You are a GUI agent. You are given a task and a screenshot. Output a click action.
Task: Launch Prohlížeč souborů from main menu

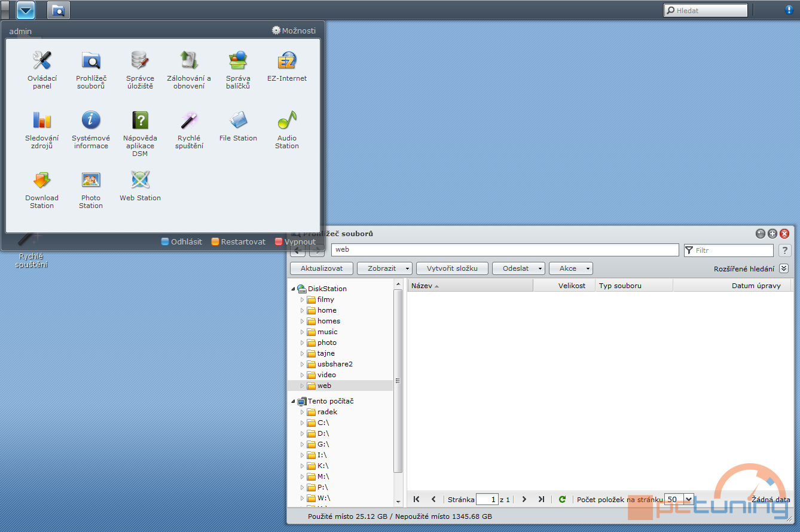[91, 70]
